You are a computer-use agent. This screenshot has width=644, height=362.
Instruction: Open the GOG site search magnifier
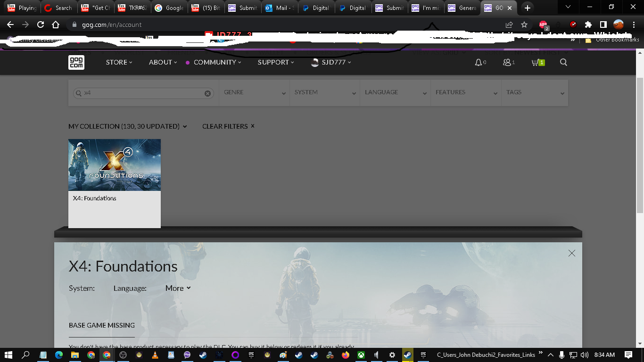pyautogui.click(x=563, y=62)
